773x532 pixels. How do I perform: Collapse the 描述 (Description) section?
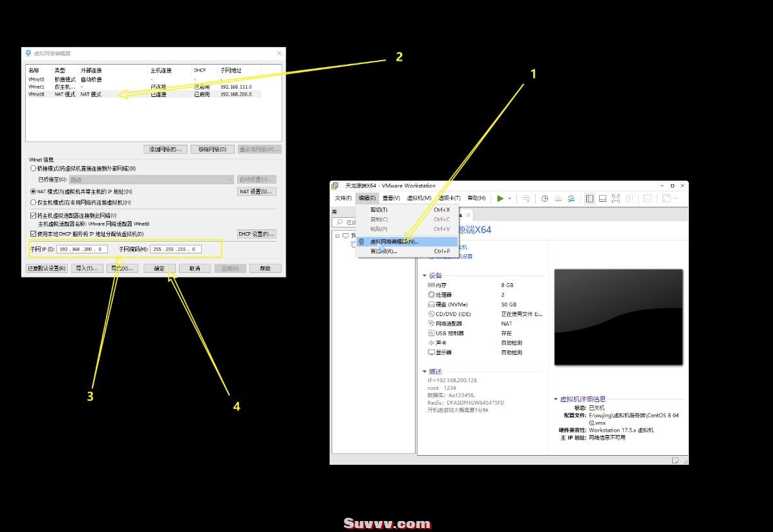[x=424, y=372]
